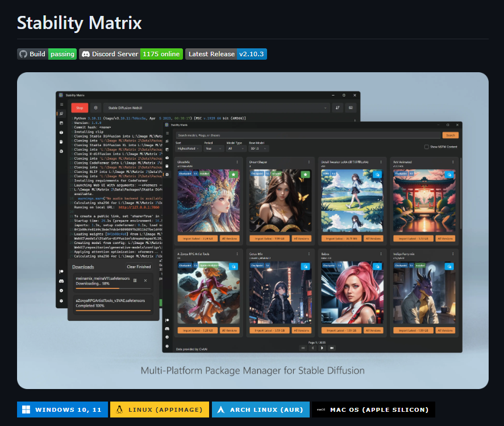Click the aZovyaRPGArtistTools completed progress bar
504x426 pixels.
coord(113,311)
